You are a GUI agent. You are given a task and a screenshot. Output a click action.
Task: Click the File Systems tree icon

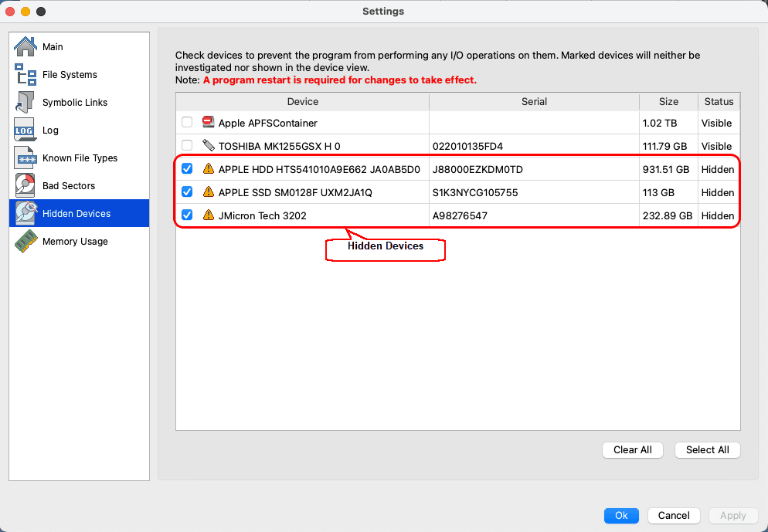[x=25, y=74]
